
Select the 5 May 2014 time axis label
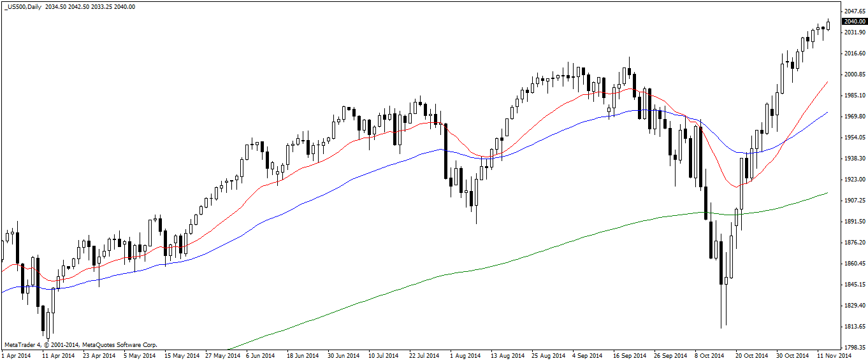click(x=138, y=356)
